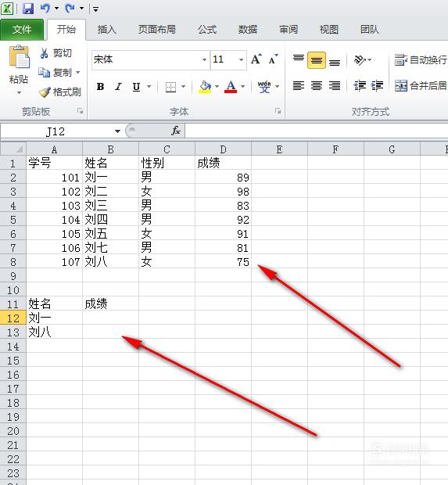Select the Format Painter brush
Image resolution: width=448 pixels, height=485 pixels.
[45, 92]
